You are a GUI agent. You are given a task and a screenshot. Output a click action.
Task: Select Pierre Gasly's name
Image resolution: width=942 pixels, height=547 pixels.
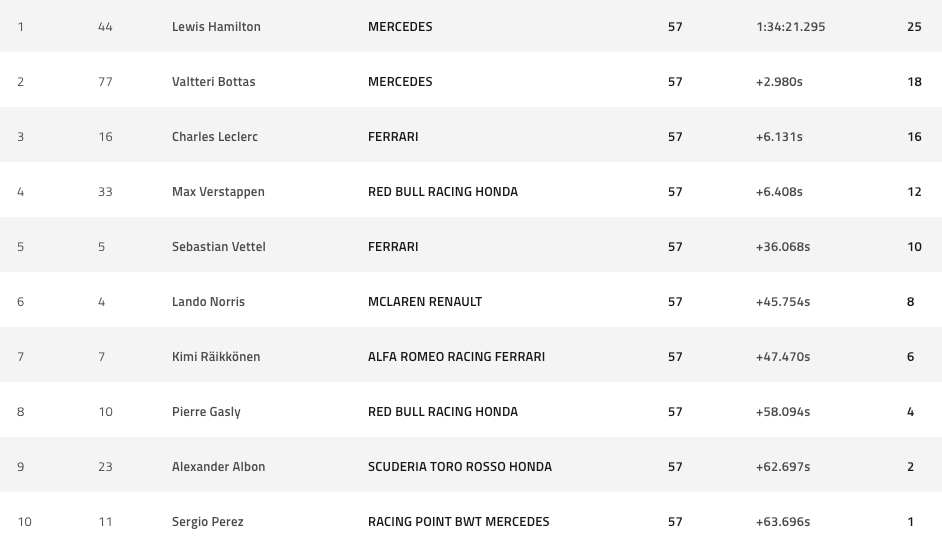[x=206, y=412]
